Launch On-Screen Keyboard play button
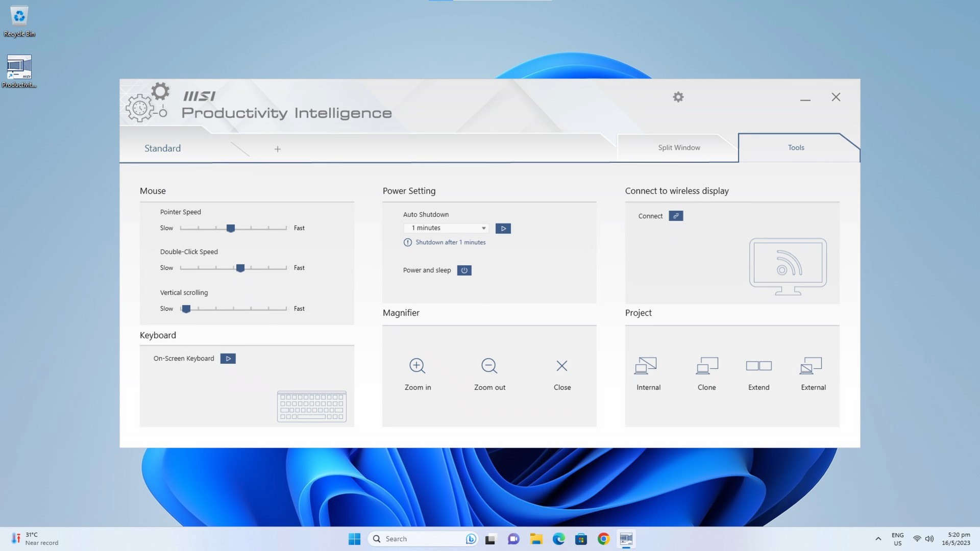The image size is (980, 551). [228, 359]
